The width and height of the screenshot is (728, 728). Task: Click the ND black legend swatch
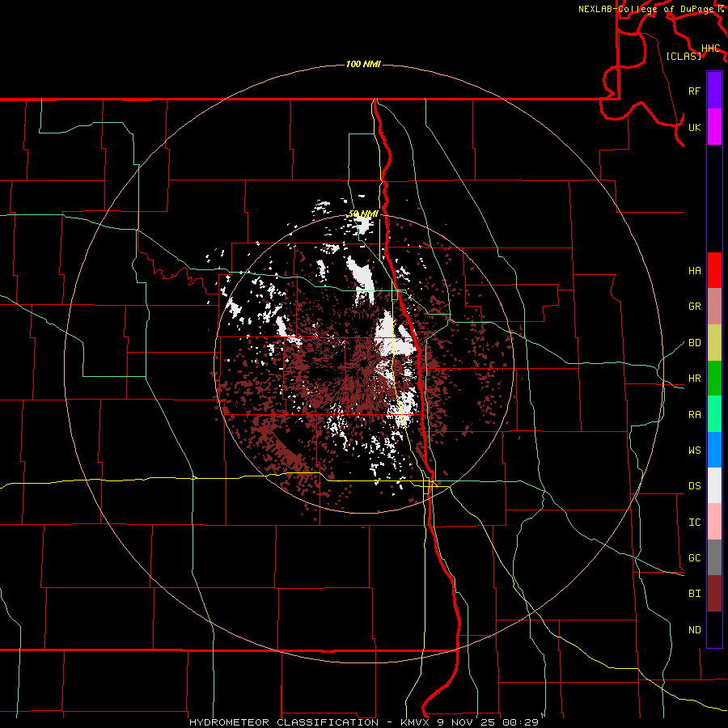(714, 629)
